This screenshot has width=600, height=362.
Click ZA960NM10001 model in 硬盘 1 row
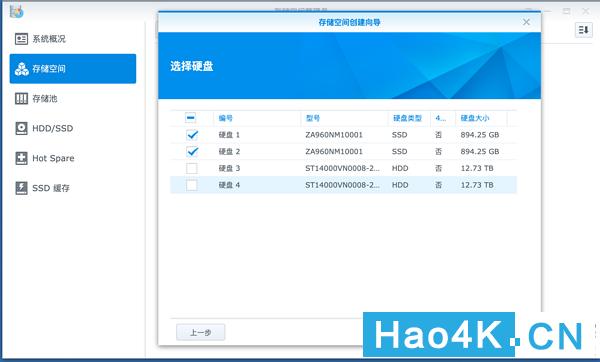point(334,135)
